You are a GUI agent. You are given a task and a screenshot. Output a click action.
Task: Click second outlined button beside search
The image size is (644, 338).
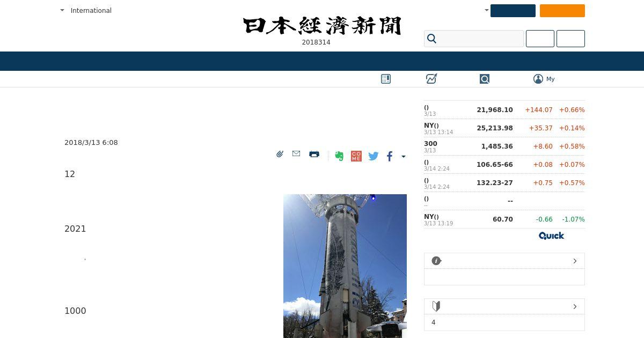(570, 39)
